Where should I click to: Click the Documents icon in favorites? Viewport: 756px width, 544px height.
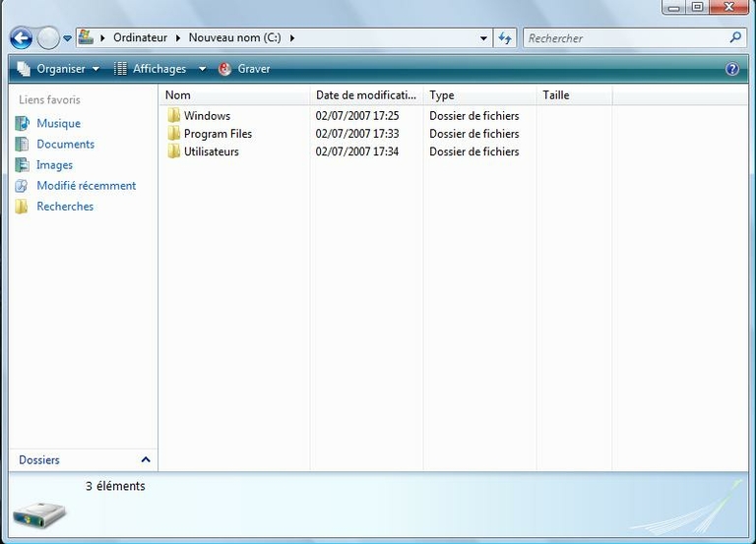pos(22,144)
